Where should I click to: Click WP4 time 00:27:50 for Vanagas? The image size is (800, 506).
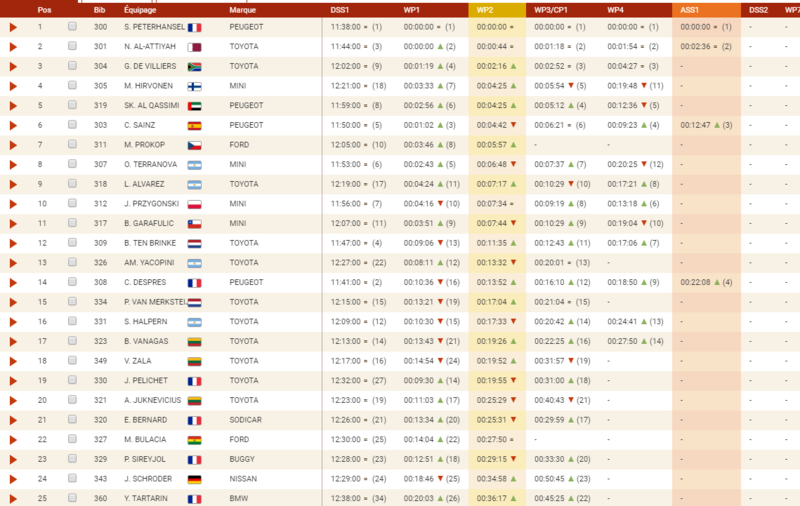click(x=622, y=341)
